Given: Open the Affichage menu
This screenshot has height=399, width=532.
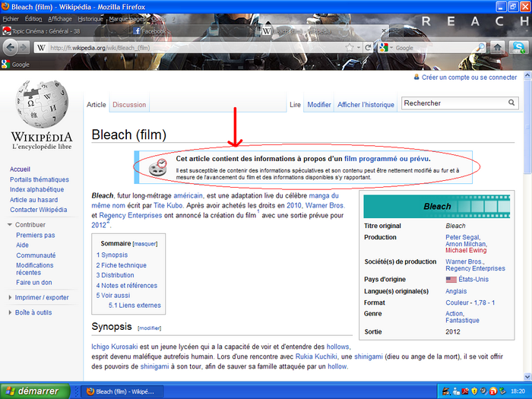Looking at the screenshot, I should click(60, 19).
